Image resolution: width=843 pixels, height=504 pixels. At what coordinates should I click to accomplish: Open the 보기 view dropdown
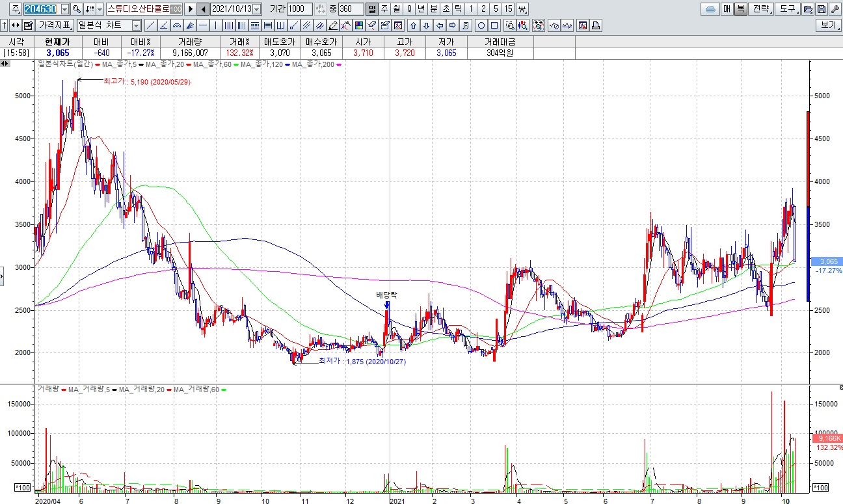829,25
